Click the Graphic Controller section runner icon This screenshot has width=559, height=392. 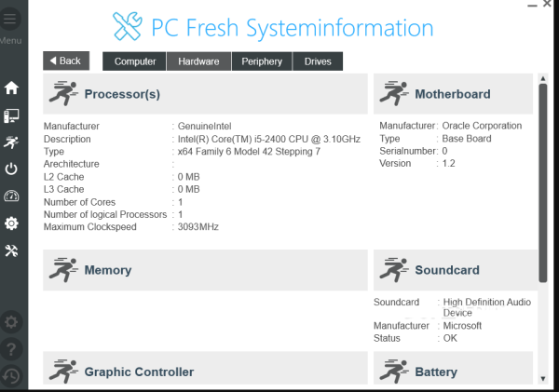(63, 372)
